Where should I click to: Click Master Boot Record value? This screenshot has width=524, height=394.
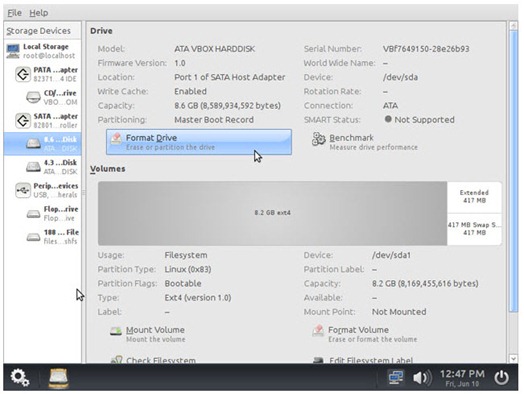(x=214, y=120)
